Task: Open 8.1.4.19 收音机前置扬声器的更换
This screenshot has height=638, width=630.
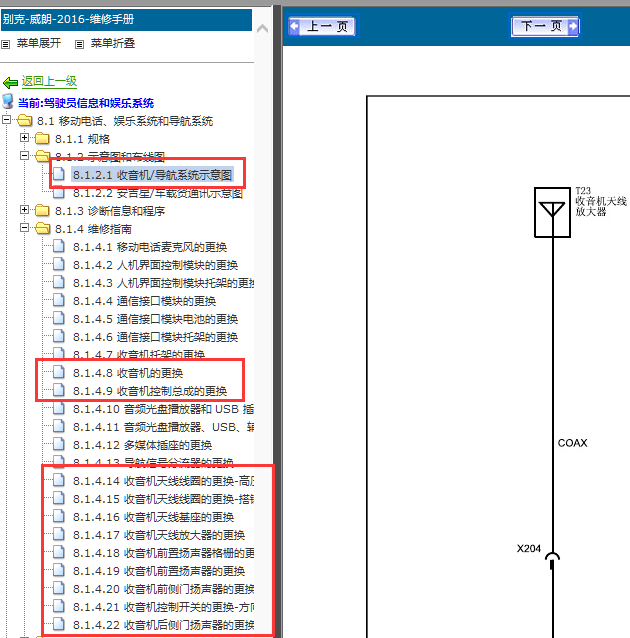Action: coord(159,571)
